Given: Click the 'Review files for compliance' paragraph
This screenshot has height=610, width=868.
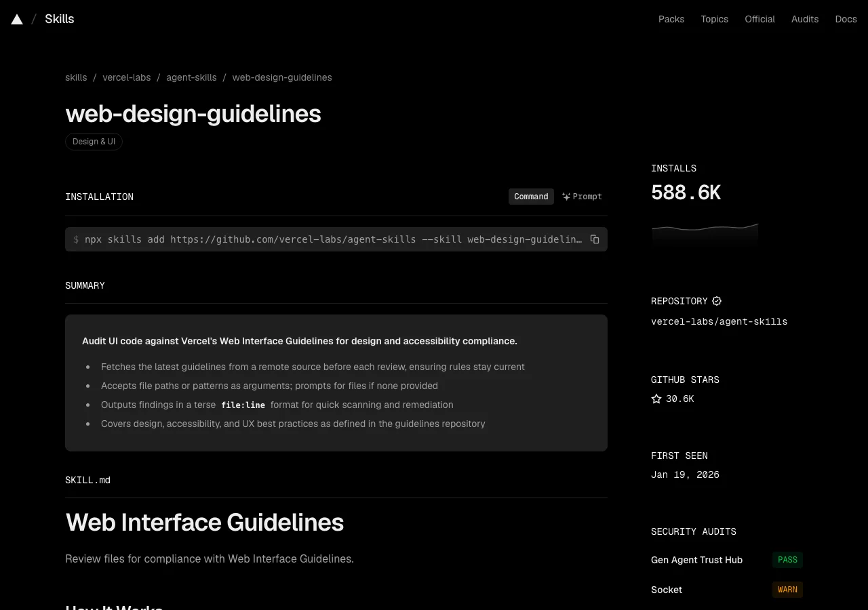Looking at the screenshot, I should pos(210,559).
